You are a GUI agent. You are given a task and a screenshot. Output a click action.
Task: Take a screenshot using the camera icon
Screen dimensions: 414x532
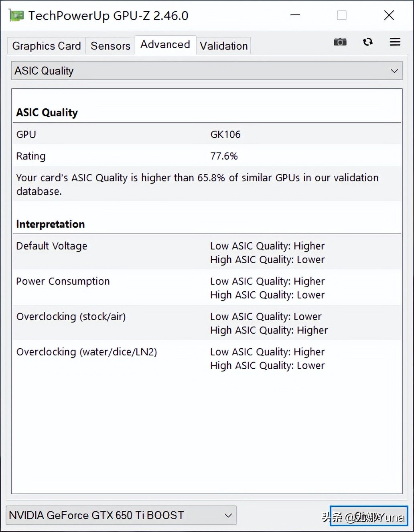point(340,42)
